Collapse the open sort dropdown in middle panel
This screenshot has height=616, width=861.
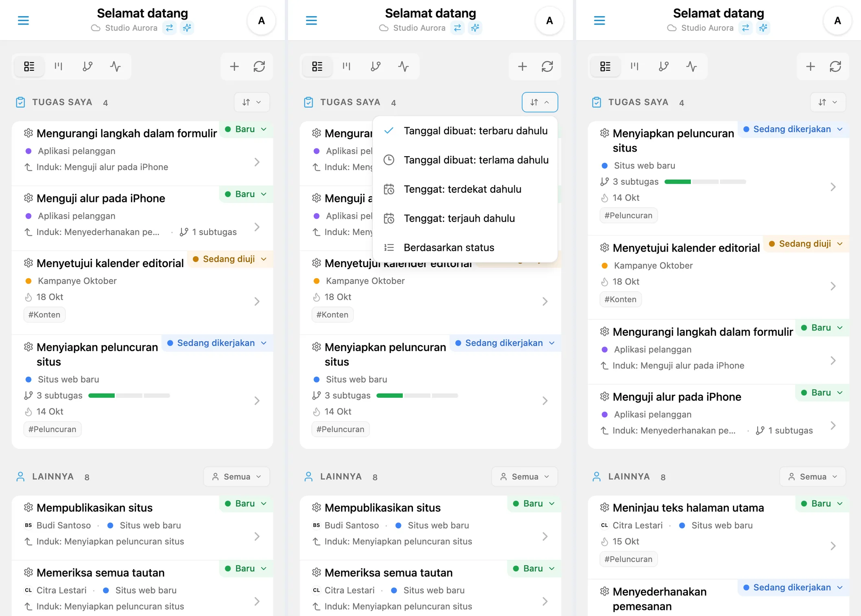click(540, 102)
